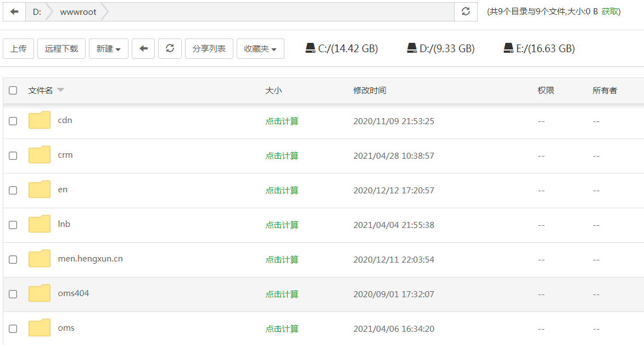This screenshot has height=345, width=644.
Task: Open the 新建 dropdown menu
Action: 108,48
